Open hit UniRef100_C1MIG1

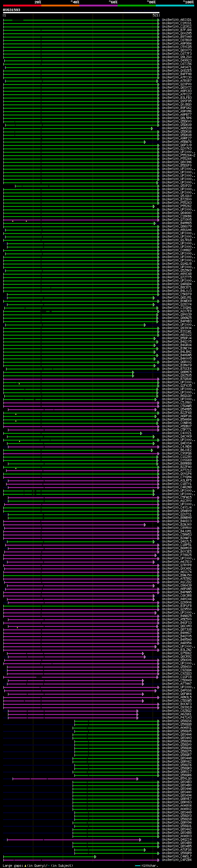pyautogui.click(x=176, y=23)
